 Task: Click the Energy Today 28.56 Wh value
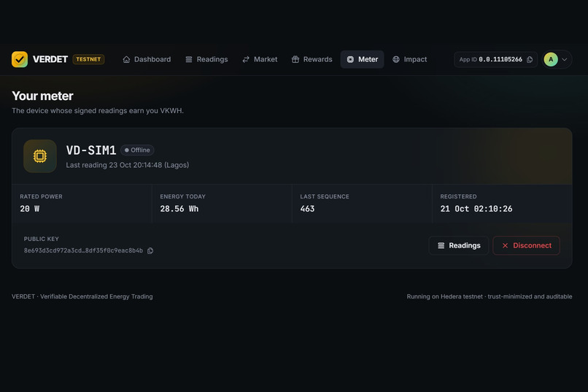pyautogui.click(x=179, y=209)
